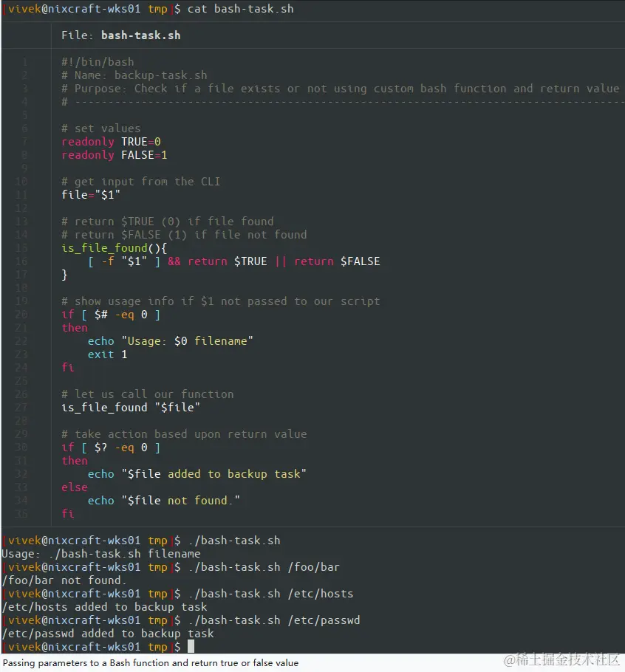Click the 'if [ $? -eq 0 ]' line
Screen dimensions: 625x672
pyautogui.click(x=111, y=448)
